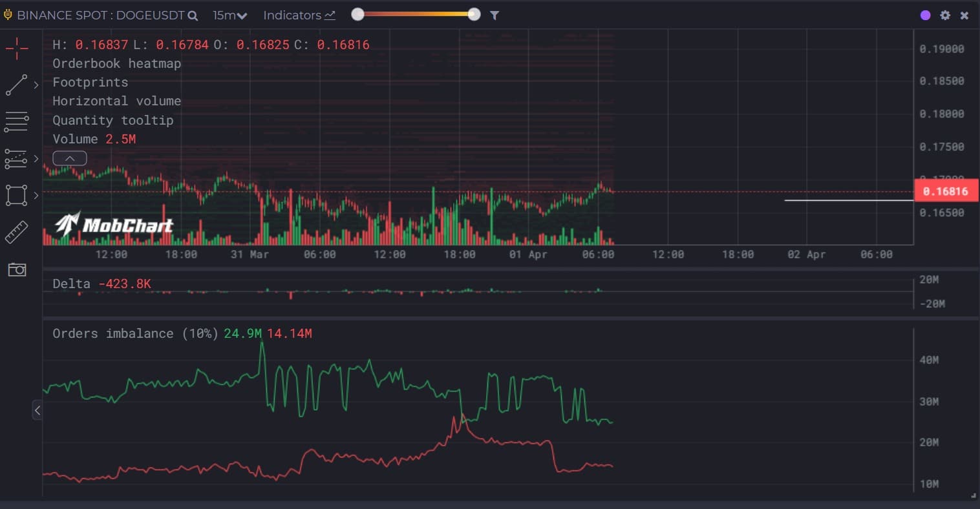Select the horizontal lines tool
Screen dimensions: 980x509
[x=17, y=121]
